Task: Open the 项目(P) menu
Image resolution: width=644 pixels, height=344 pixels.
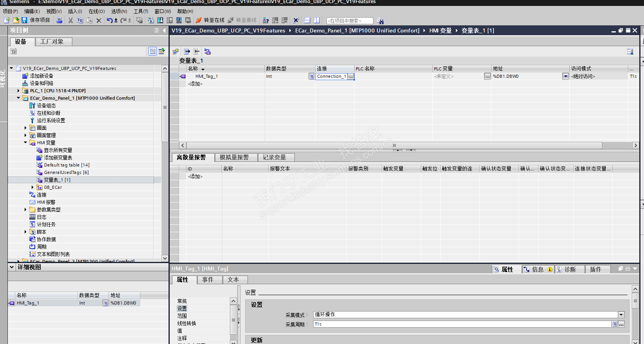Action: tap(11, 11)
